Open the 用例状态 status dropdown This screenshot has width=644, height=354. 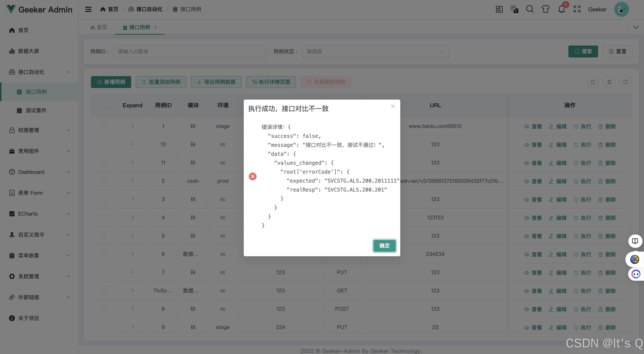(375, 51)
